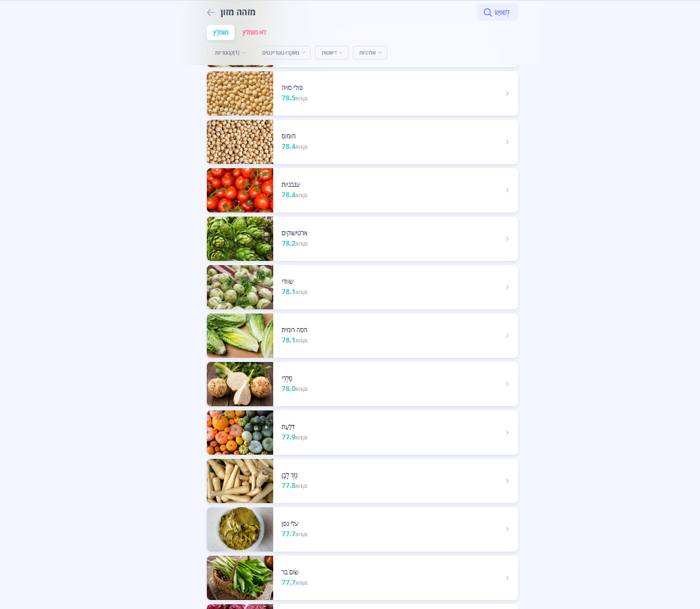This screenshot has width=700, height=609.
Task: Open the chevron on פולי סויה row
Action: click(507, 93)
